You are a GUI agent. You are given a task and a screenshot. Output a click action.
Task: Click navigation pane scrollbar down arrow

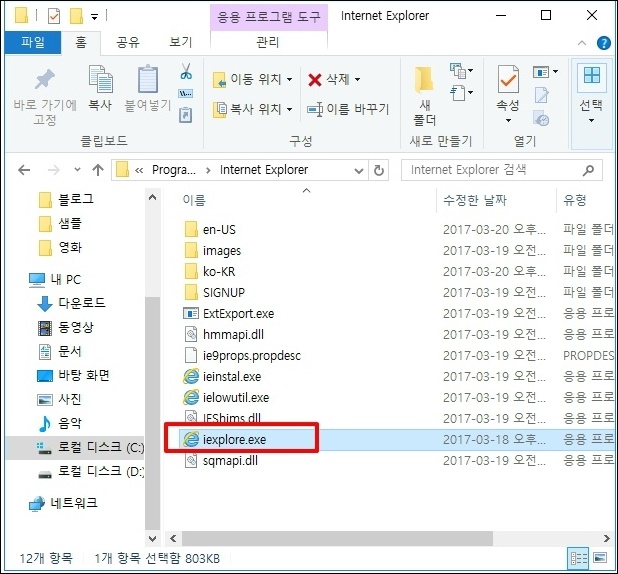click(x=153, y=538)
